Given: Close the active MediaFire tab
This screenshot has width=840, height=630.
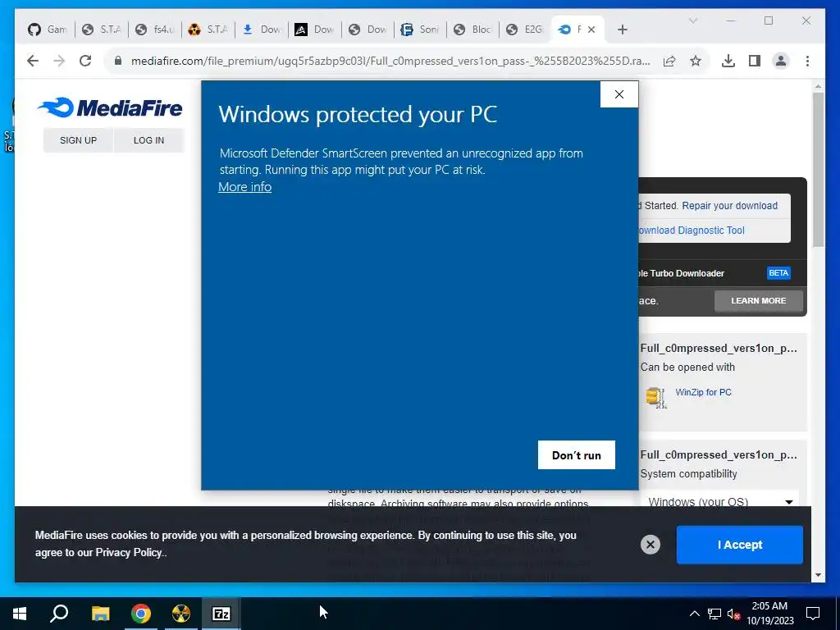Looking at the screenshot, I should coord(591,30).
